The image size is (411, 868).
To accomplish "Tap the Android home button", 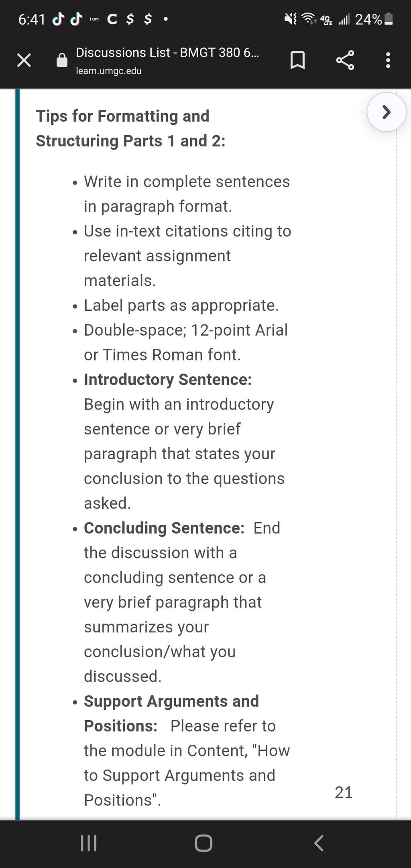I will (203, 843).
